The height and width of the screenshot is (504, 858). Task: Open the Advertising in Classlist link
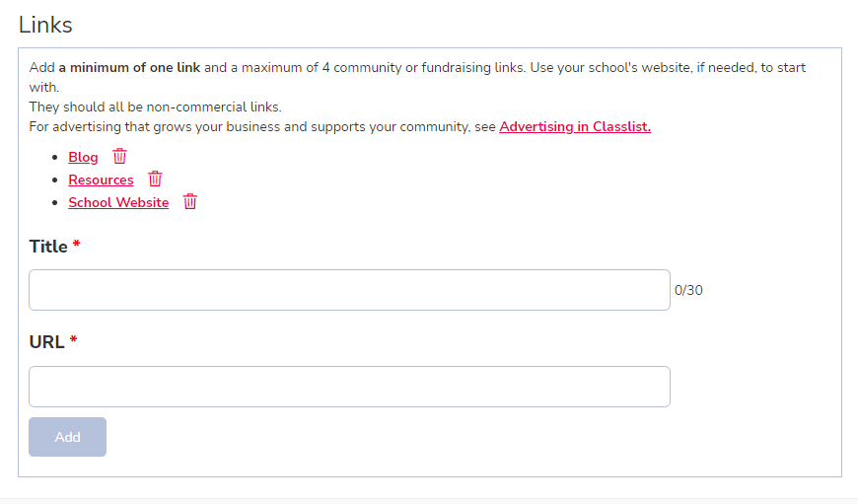pos(575,126)
